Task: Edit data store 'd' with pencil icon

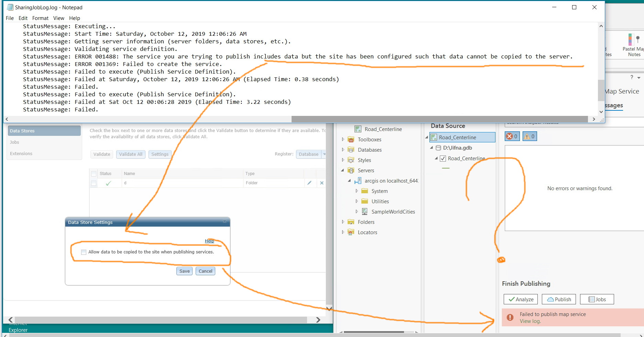Action: 309,183
